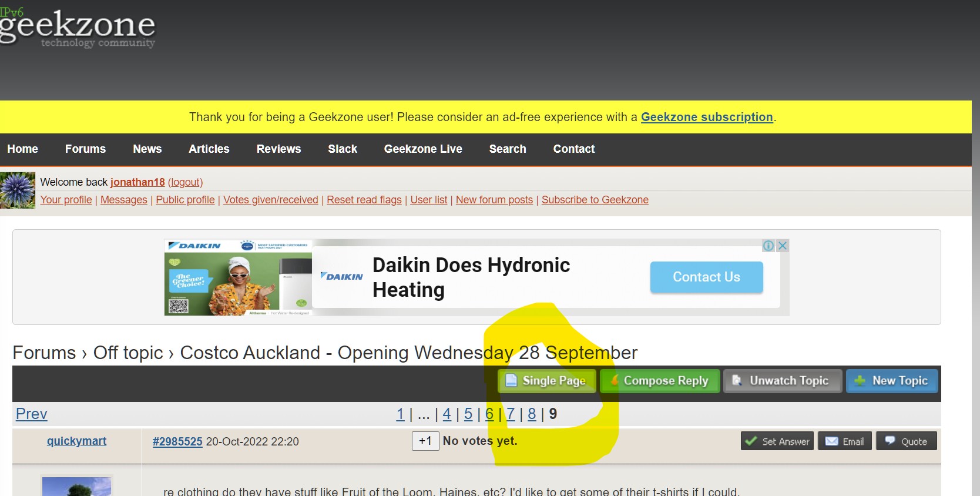Open the Contact page
Viewport: 980px width, 496px height.
pos(574,149)
